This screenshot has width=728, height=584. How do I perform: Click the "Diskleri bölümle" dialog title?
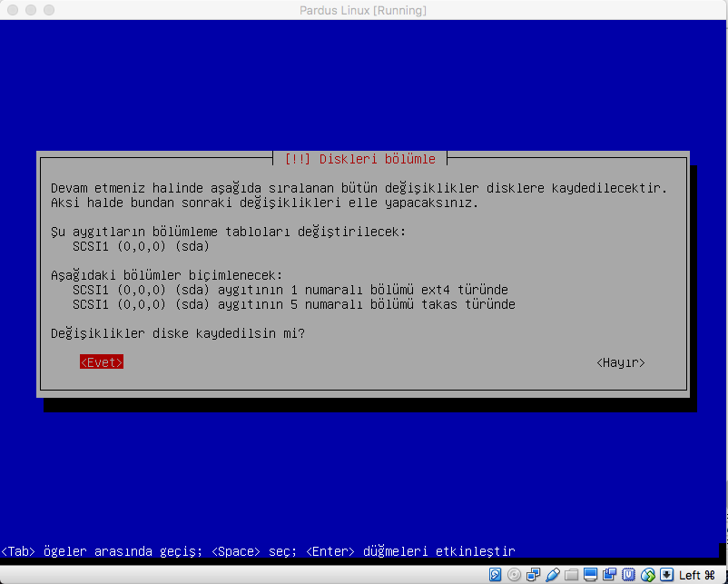[359, 159]
